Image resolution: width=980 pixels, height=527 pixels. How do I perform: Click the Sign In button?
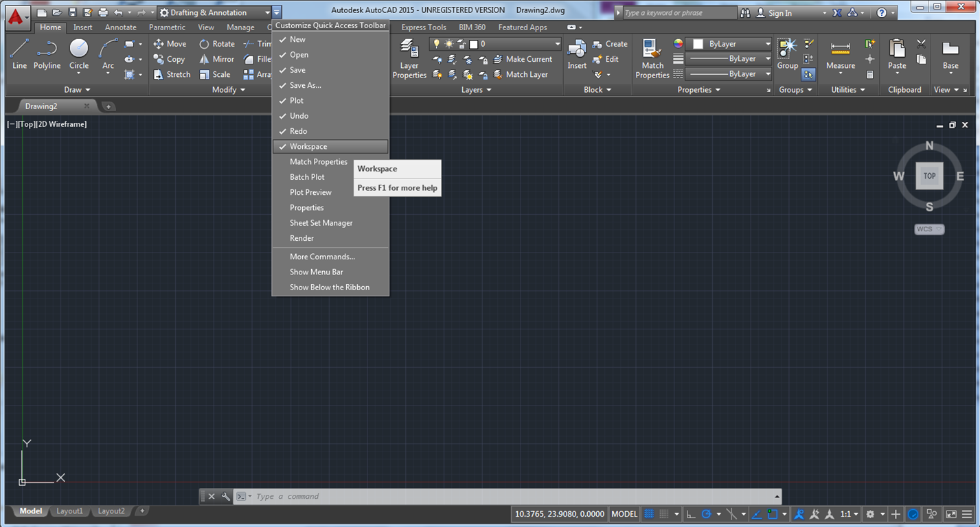click(774, 12)
